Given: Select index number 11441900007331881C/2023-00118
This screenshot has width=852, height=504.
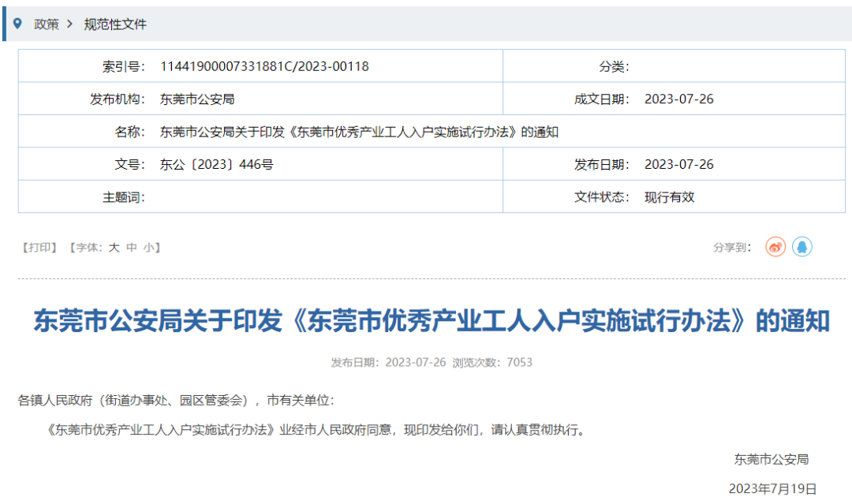Looking at the screenshot, I should click(264, 66).
